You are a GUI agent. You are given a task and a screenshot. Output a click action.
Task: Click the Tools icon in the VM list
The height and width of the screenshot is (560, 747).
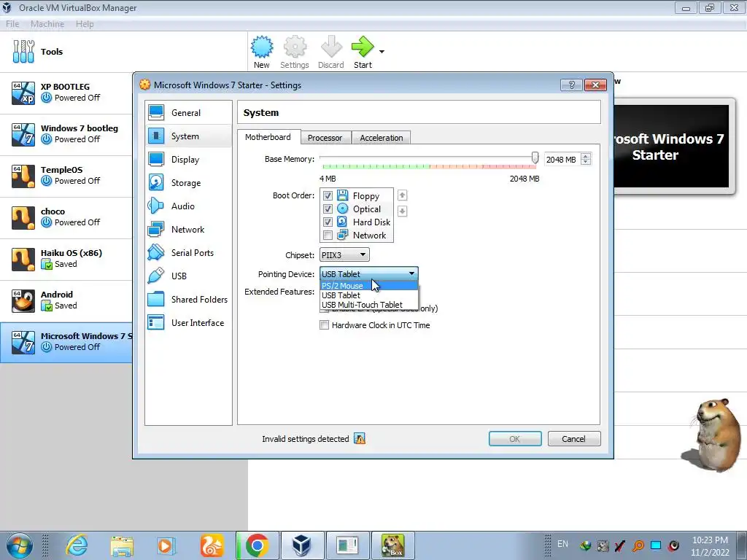pos(23,52)
